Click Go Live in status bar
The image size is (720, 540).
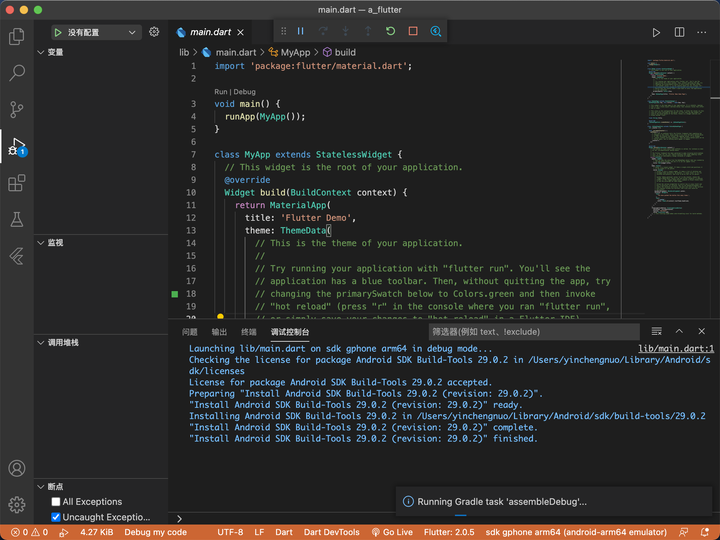pos(392,532)
